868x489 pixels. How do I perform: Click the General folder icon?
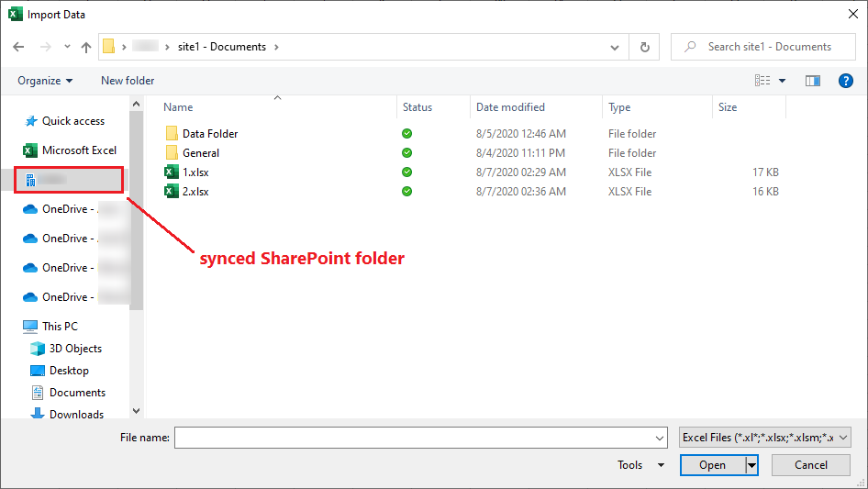coord(172,153)
